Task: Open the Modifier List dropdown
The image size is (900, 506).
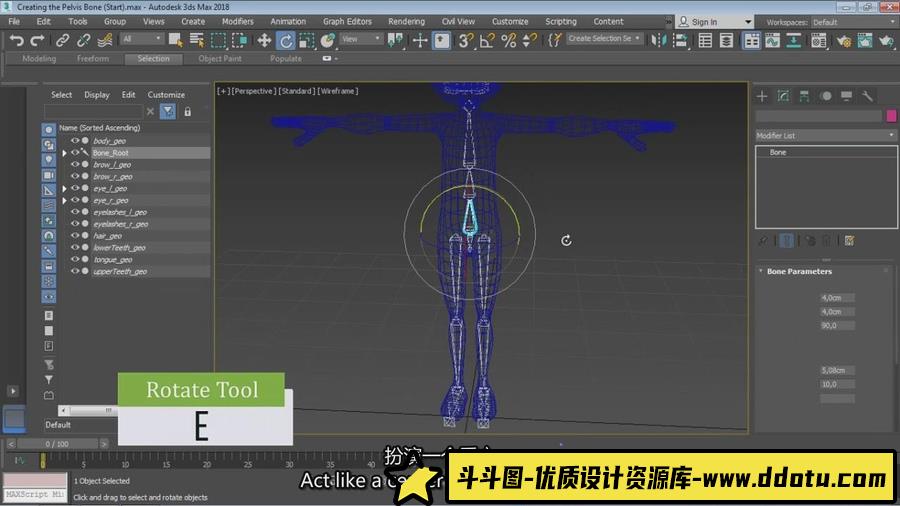Action: click(826, 135)
